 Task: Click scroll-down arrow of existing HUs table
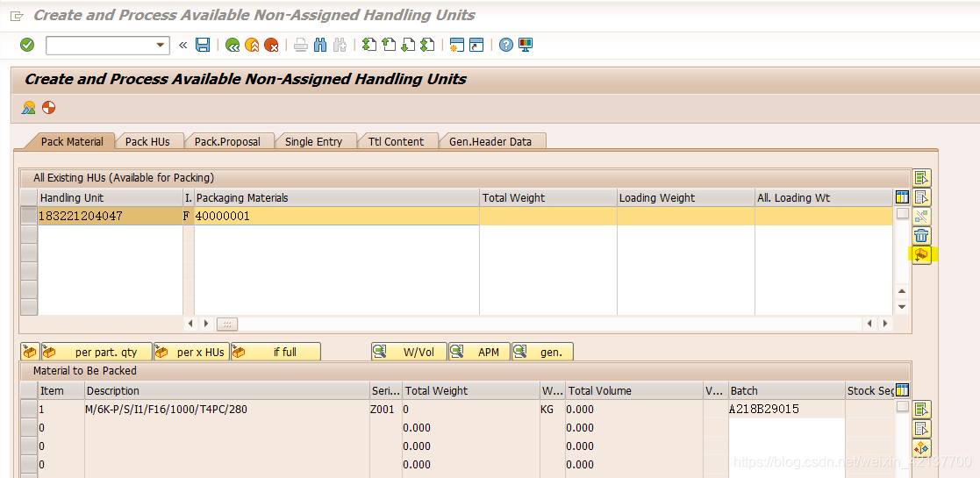[x=902, y=307]
